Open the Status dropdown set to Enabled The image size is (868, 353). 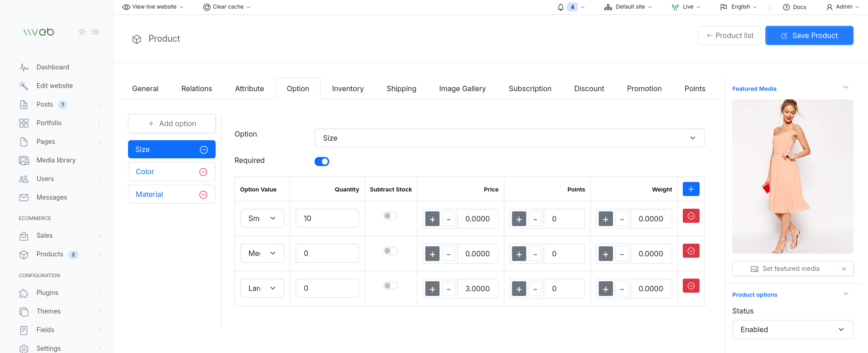click(x=792, y=329)
